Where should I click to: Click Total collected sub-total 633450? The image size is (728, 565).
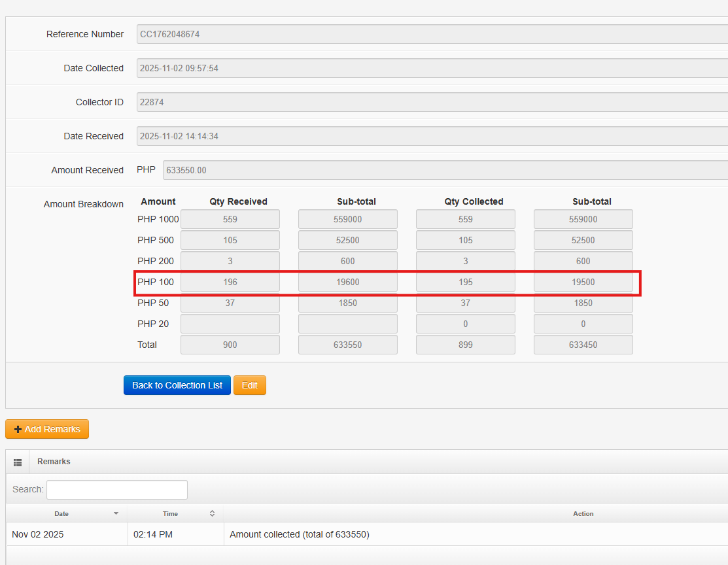coord(583,345)
